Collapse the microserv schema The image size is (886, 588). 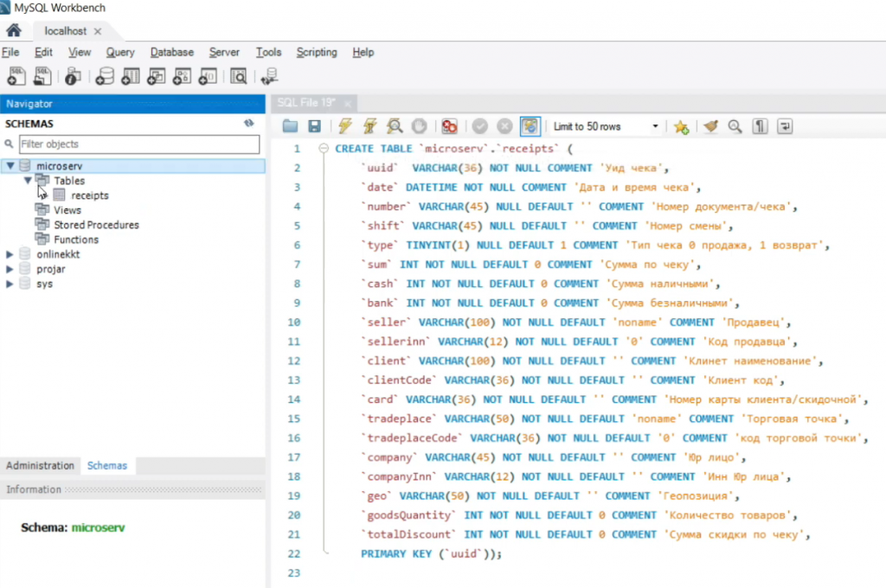[x=10, y=165]
